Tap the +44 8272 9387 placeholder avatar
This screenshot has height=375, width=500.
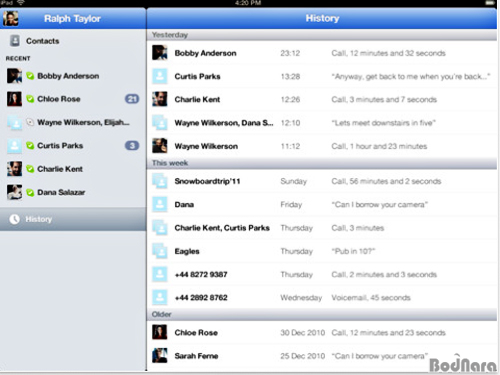tap(160, 274)
